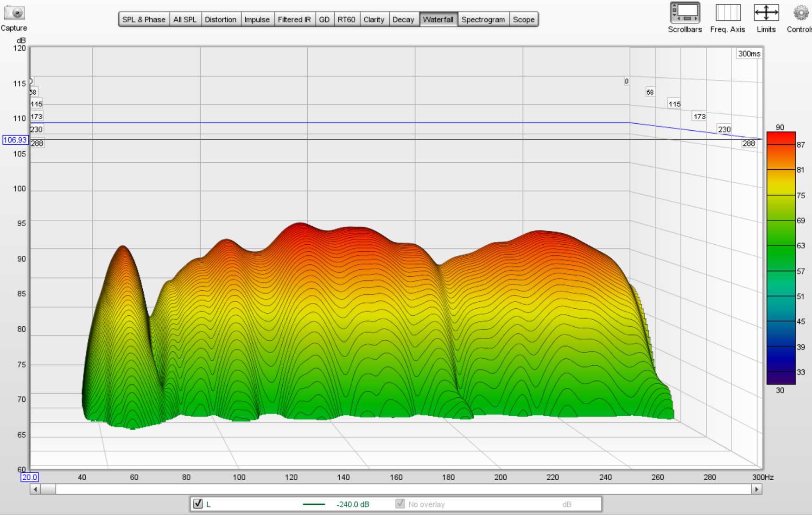Click the 90 top value of color scale
Image resolution: width=812 pixels, height=515 pixels.
pos(780,127)
